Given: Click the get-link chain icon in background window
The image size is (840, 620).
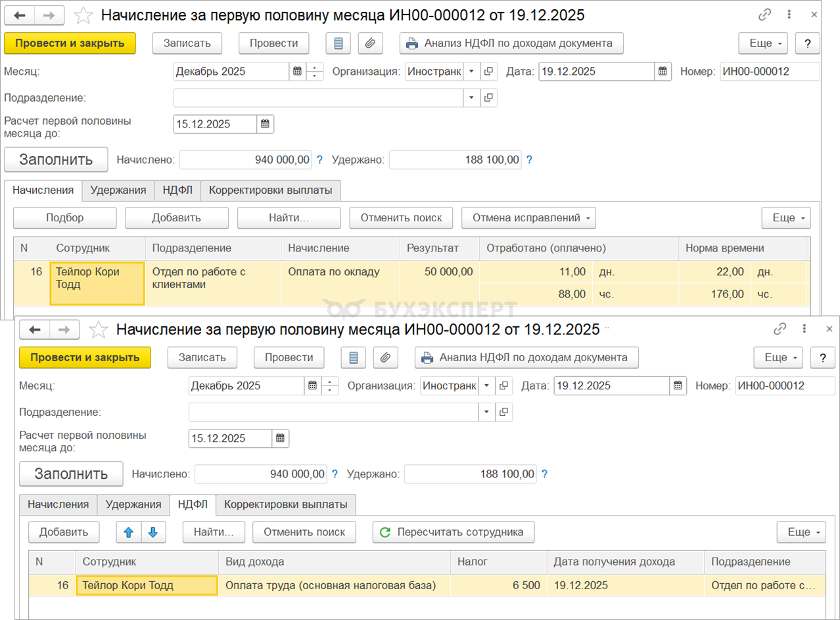Looking at the screenshot, I should click(764, 14).
